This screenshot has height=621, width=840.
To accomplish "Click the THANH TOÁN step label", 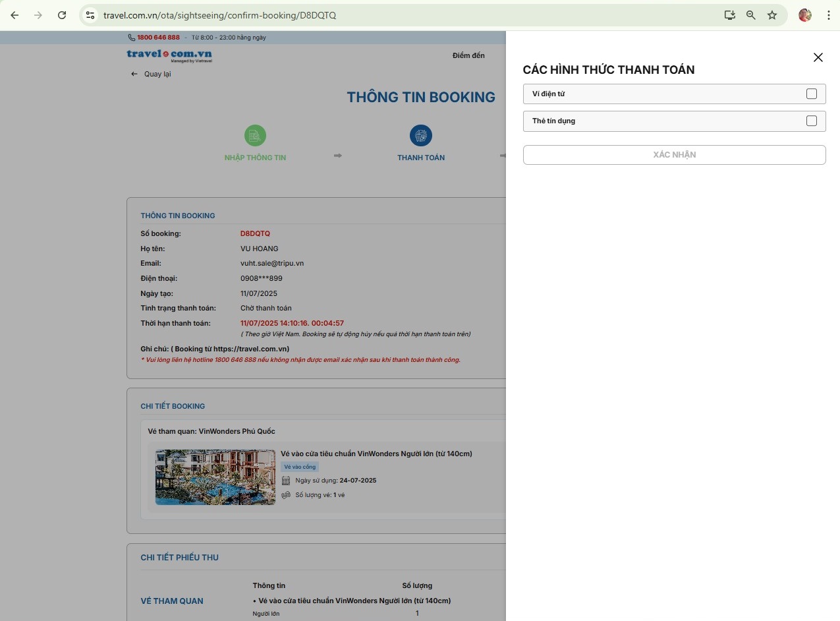I will [x=421, y=158].
